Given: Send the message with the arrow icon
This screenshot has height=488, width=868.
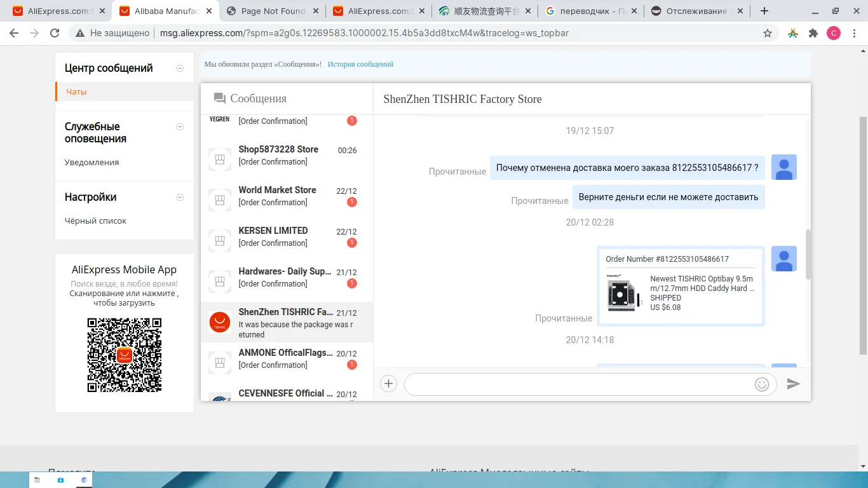Looking at the screenshot, I should point(793,384).
